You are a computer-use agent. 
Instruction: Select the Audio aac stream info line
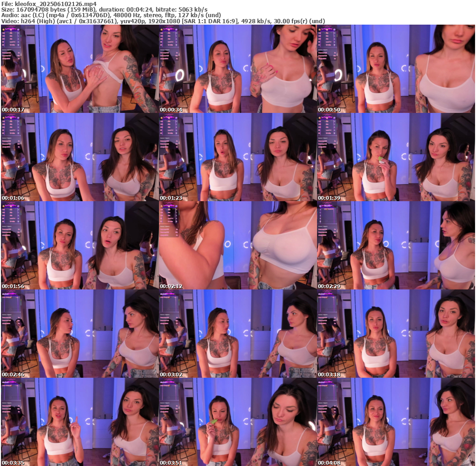click(112, 15)
